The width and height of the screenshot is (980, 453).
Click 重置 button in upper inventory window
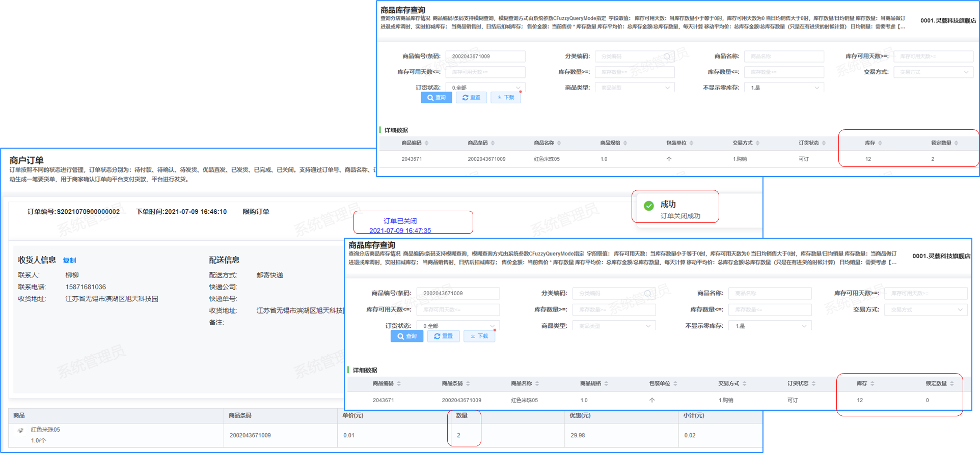(x=471, y=98)
